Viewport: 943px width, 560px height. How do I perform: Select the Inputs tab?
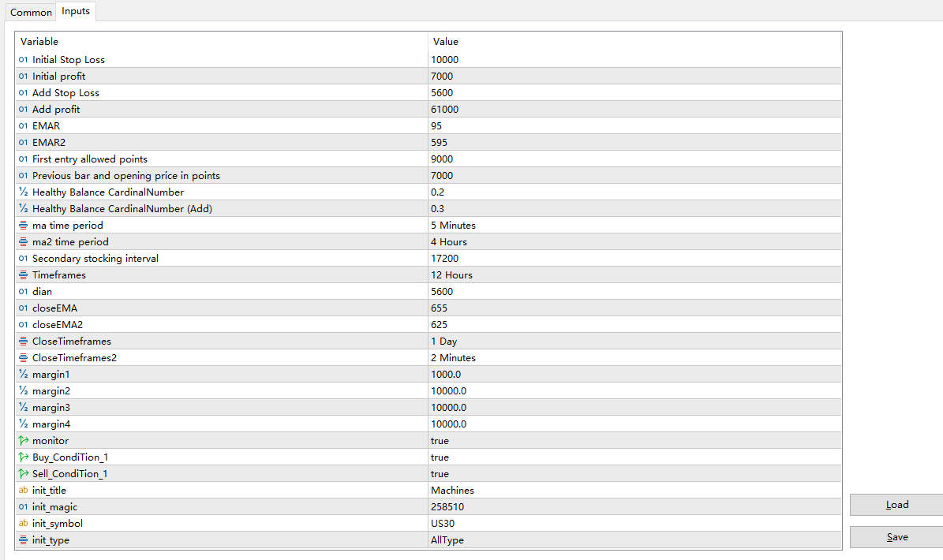point(76,12)
